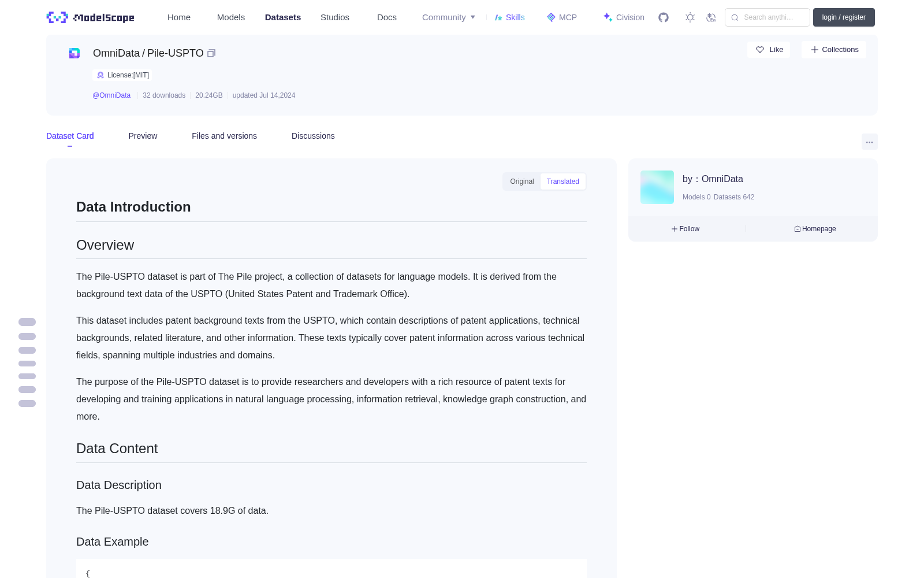
Task: Open the Studios nav item
Action: tap(335, 17)
